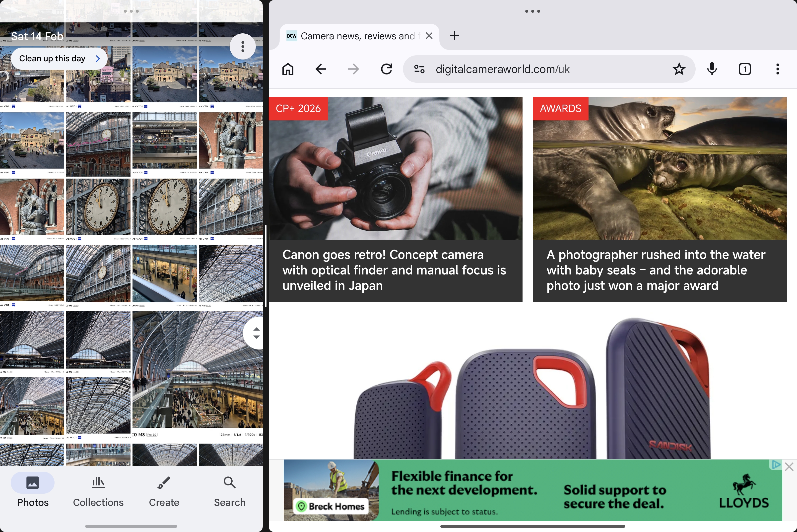Open a new tab in Chrome

click(x=454, y=36)
